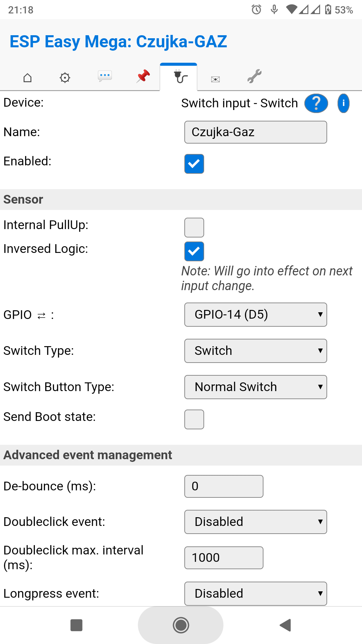The image size is (362, 644).
Task: Tap the ESP Easy Mega: Czujka-GAZ title
Action: click(x=118, y=42)
